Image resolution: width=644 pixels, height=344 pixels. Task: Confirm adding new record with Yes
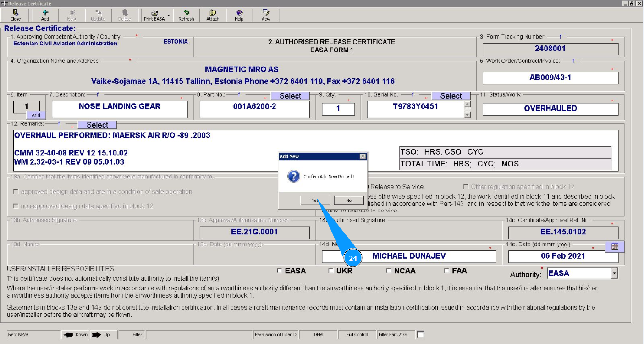(315, 200)
